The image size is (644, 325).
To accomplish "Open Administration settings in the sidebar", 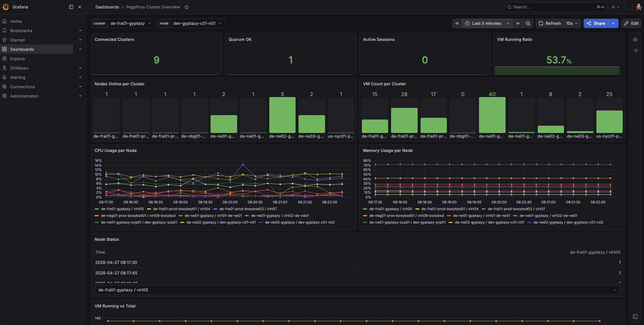I will pyautogui.click(x=24, y=96).
